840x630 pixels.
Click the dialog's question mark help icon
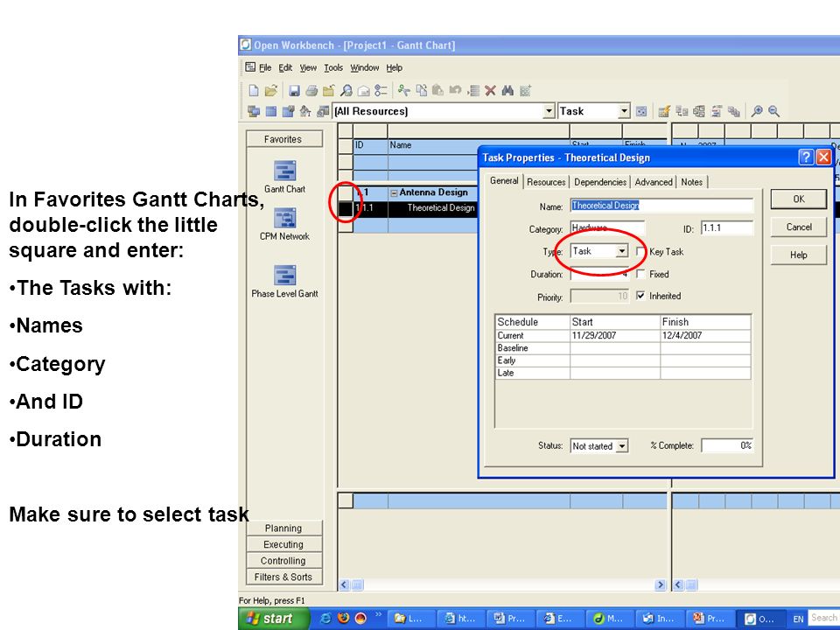(x=805, y=157)
